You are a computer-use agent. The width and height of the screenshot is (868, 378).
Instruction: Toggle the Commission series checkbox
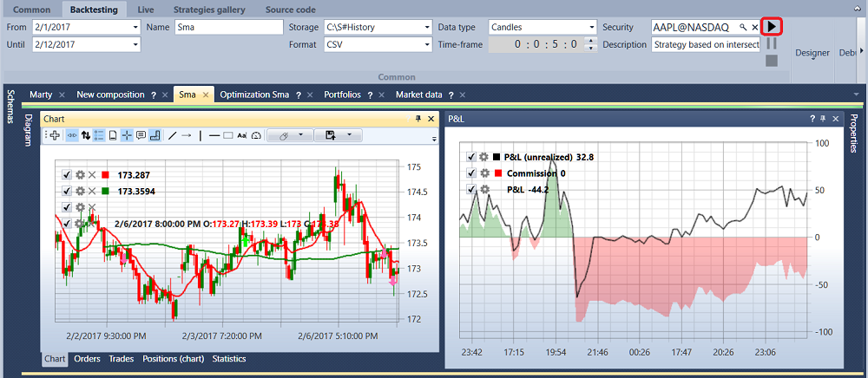coord(471,173)
